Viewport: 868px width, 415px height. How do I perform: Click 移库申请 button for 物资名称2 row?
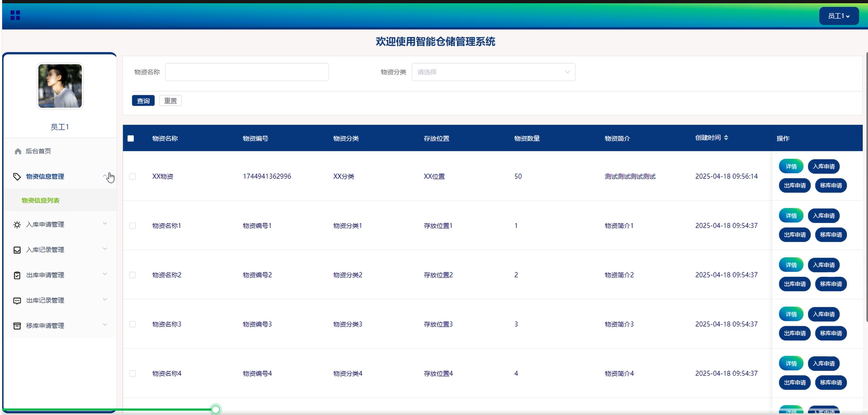point(831,284)
